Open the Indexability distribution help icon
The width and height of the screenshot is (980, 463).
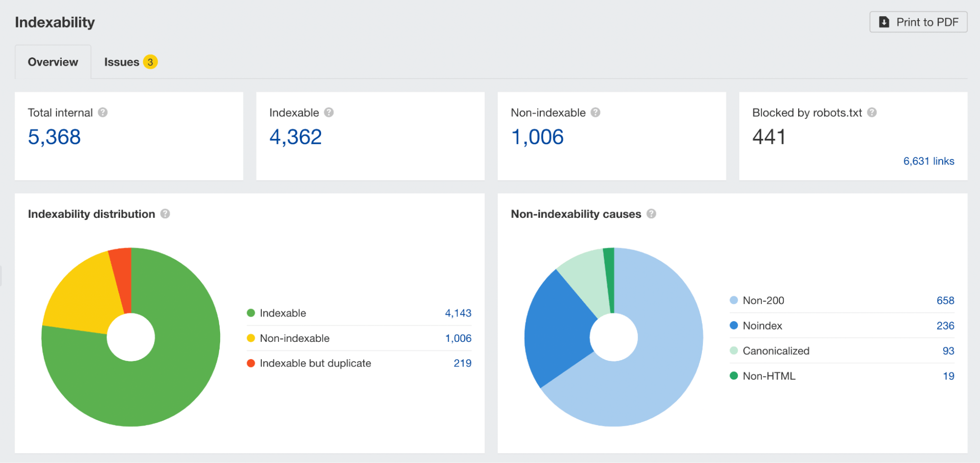point(165,213)
